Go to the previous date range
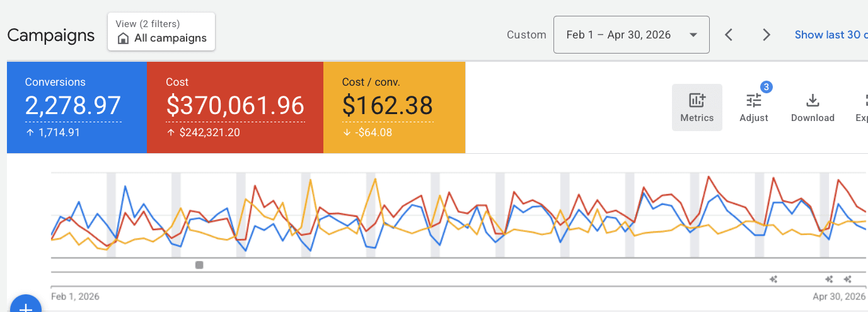The height and width of the screenshot is (312, 868). [729, 35]
